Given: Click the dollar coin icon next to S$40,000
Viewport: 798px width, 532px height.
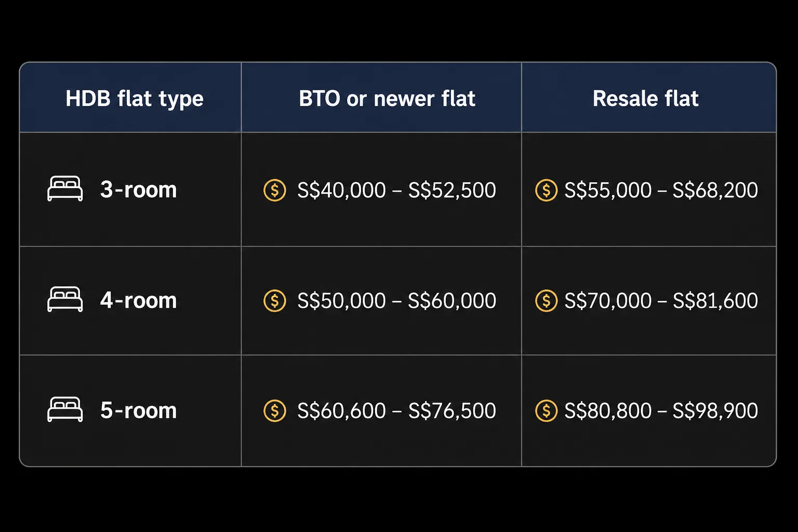Looking at the screenshot, I should pyautogui.click(x=275, y=190).
